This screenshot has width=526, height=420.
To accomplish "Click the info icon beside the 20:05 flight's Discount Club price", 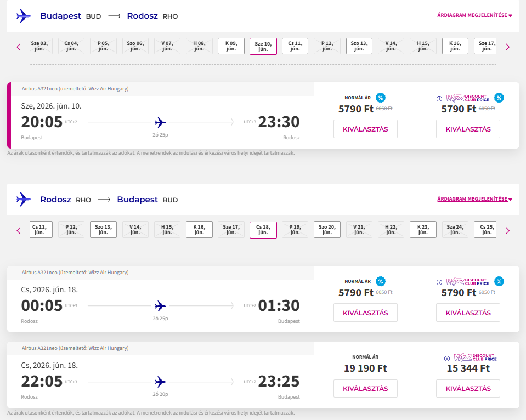I will pos(439,99).
